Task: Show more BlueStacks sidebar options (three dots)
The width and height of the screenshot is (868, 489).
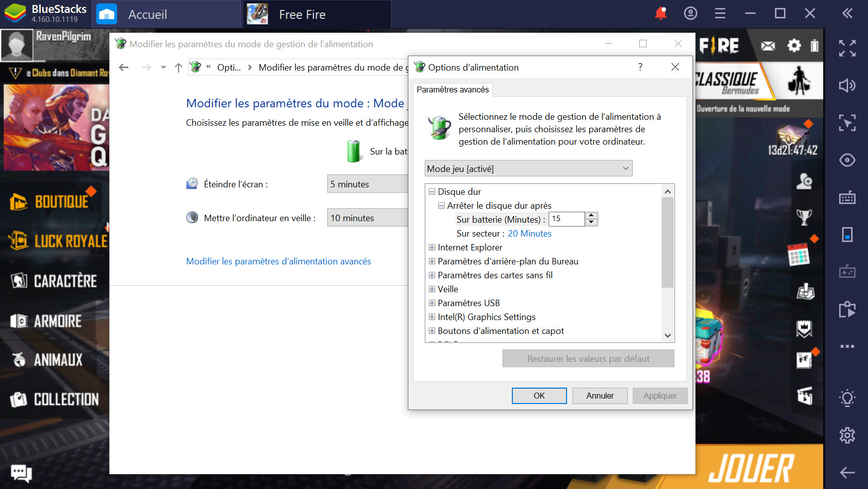Action: (847, 346)
